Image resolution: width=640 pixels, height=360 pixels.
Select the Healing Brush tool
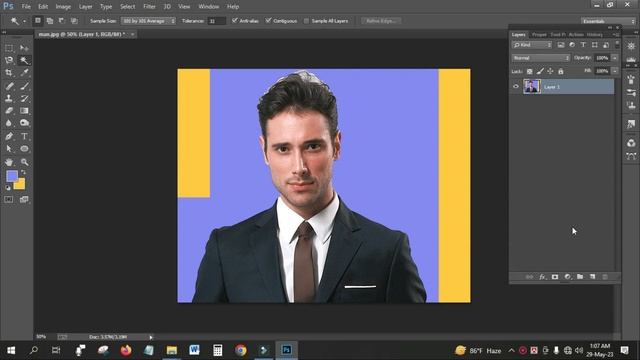(9, 86)
